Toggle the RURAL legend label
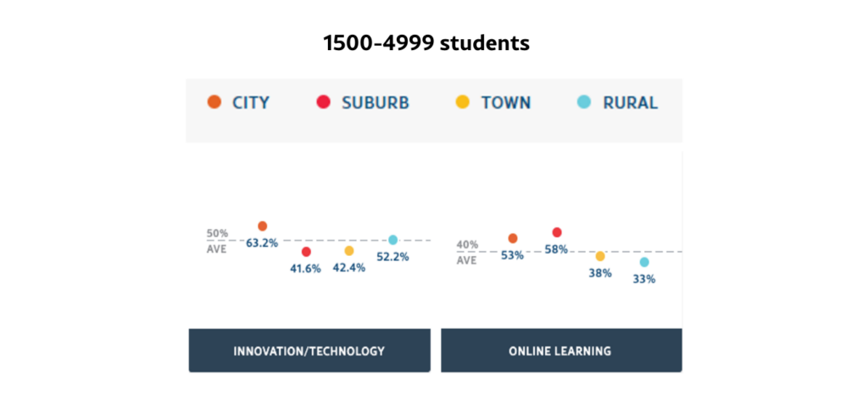This screenshot has width=868, height=418. tap(630, 103)
